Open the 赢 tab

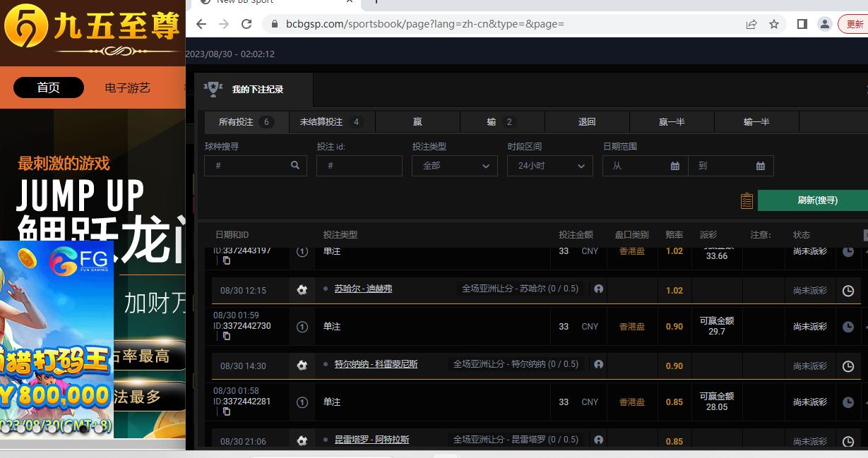tap(417, 122)
